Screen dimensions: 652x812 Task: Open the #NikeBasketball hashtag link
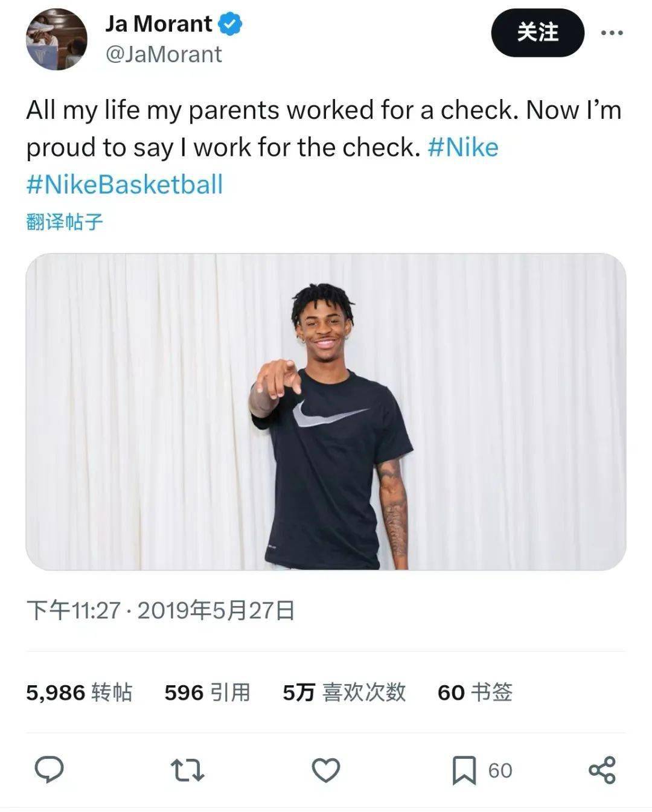pos(124,184)
